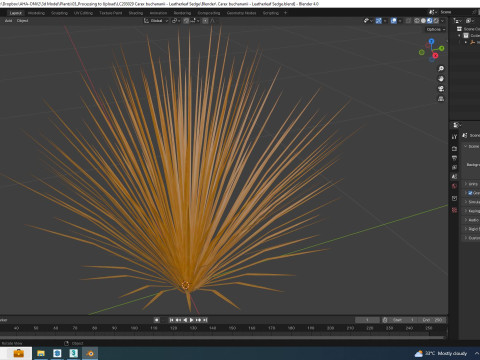Click the current frame number field
480x360 pixels.
click(367, 320)
